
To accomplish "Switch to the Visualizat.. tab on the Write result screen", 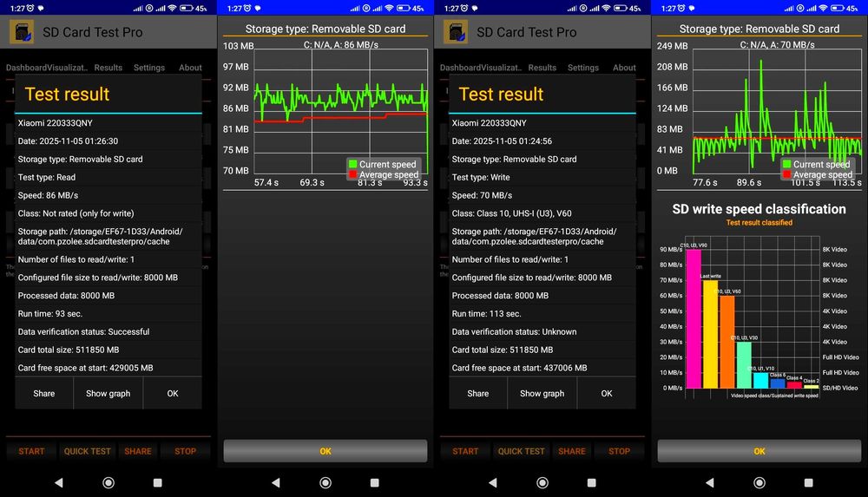I will click(x=502, y=68).
